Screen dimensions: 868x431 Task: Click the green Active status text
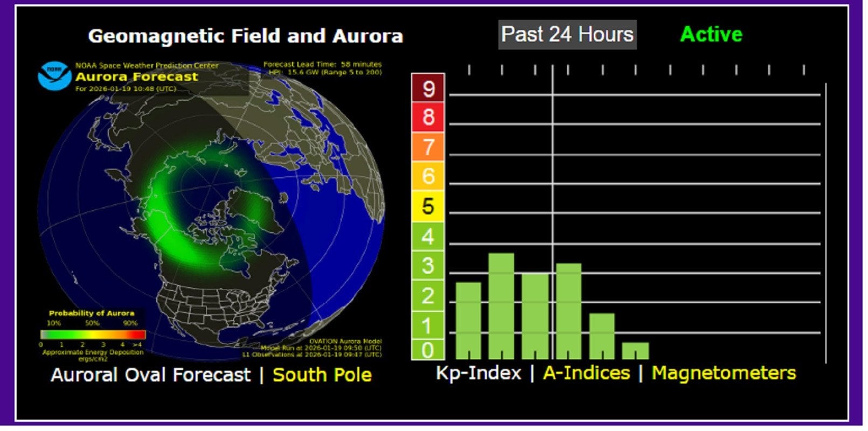(711, 34)
